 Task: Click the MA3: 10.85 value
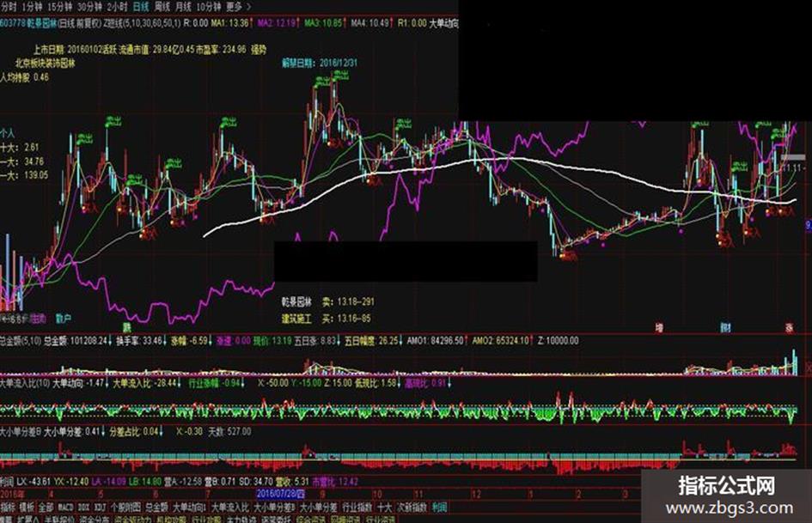pyautogui.click(x=323, y=23)
